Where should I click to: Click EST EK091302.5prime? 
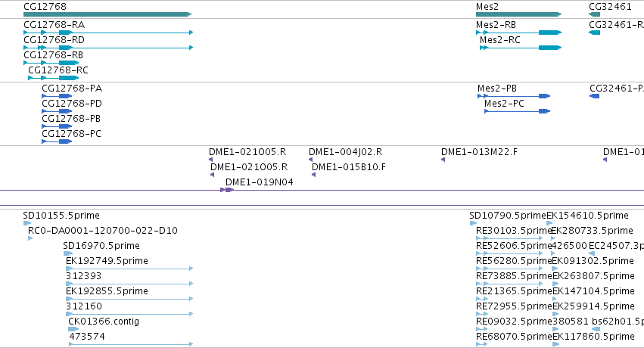555,269
